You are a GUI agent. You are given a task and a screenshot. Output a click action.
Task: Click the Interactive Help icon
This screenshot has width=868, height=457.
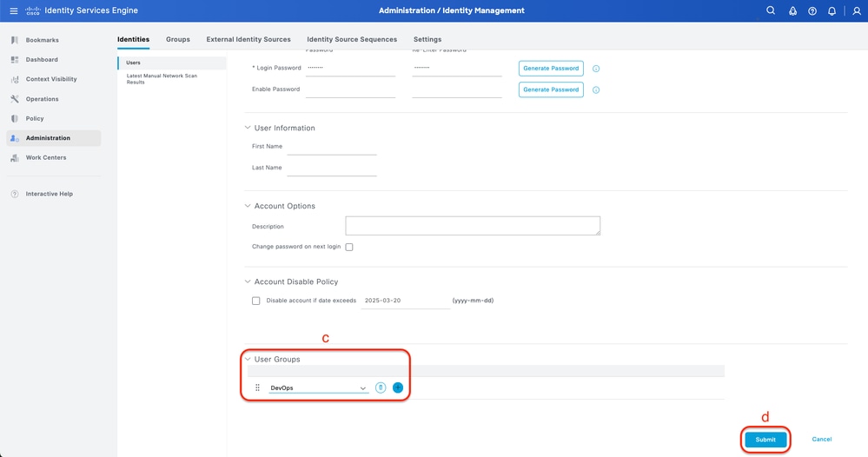15,195
